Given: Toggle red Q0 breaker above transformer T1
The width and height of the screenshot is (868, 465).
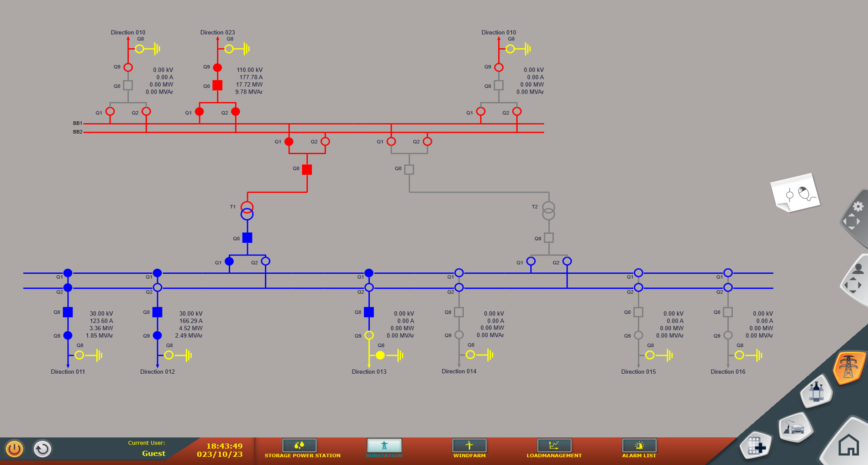Looking at the screenshot, I should [307, 170].
